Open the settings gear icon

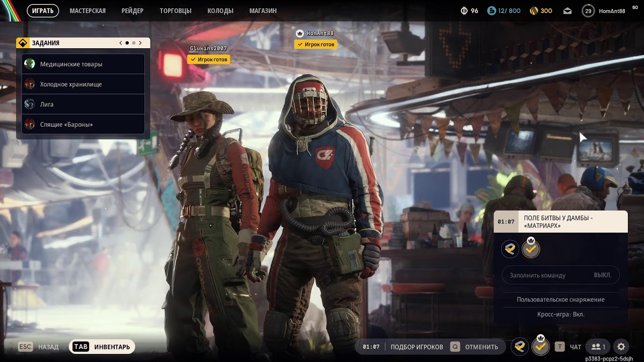pos(621,346)
